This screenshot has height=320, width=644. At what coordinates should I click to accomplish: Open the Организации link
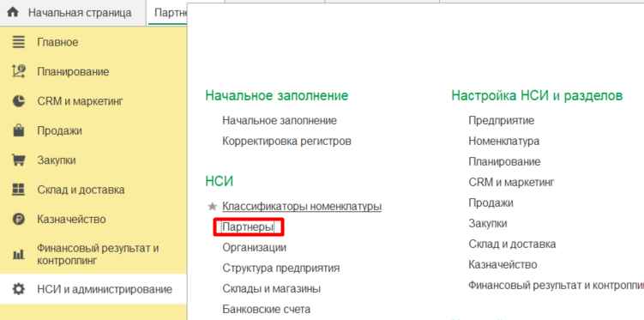254,247
